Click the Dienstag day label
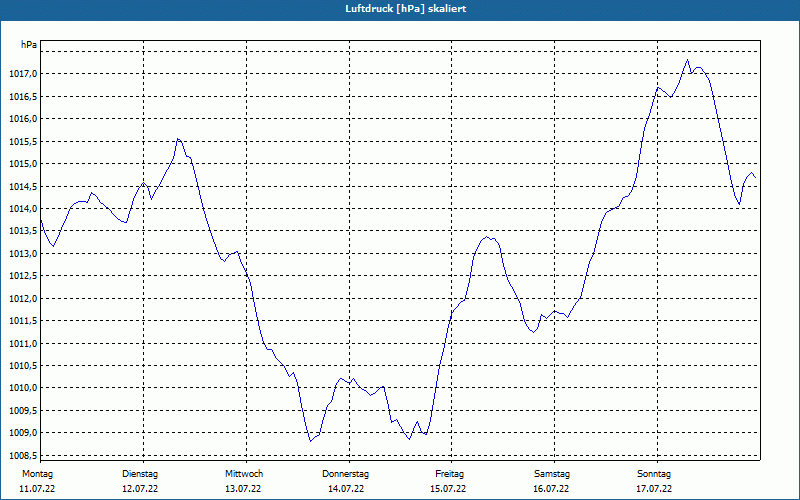Image resolution: width=800 pixels, height=500 pixels. tap(140, 474)
